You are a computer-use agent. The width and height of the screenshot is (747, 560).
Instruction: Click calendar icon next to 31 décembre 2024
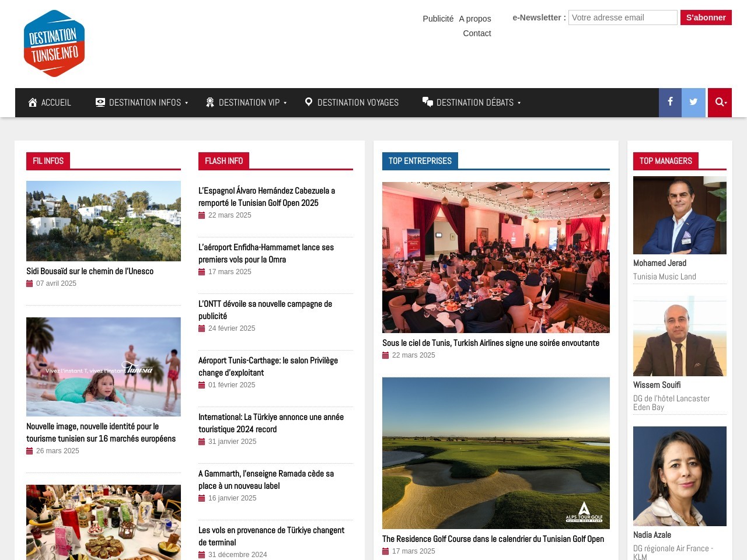click(x=202, y=555)
